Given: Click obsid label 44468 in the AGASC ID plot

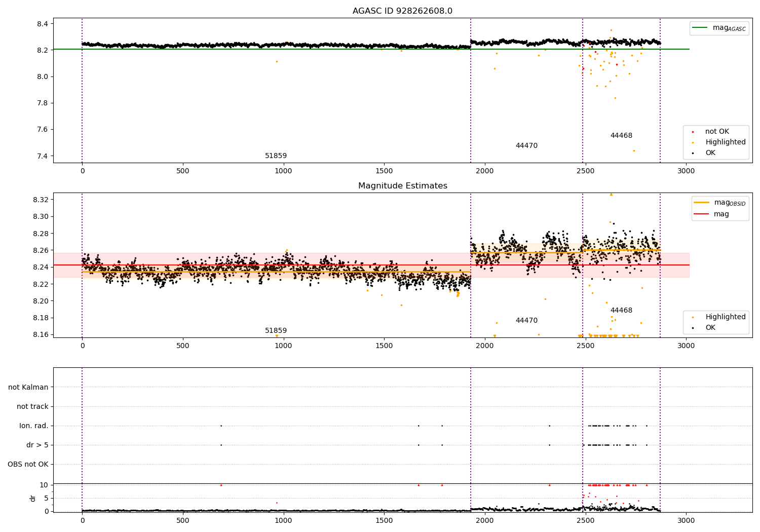Looking at the screenshot, I should point(621,136).
